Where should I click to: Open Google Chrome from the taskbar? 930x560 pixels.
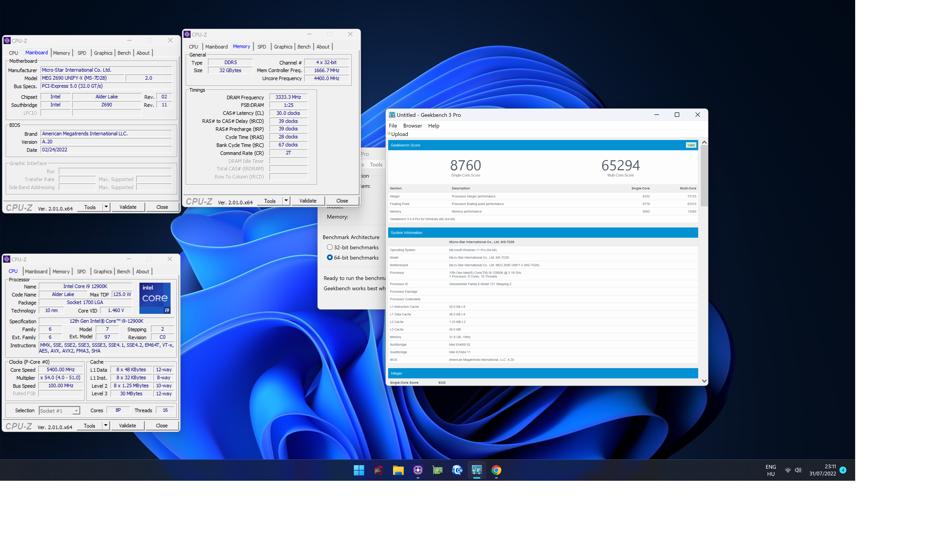[x=496, y=470]
